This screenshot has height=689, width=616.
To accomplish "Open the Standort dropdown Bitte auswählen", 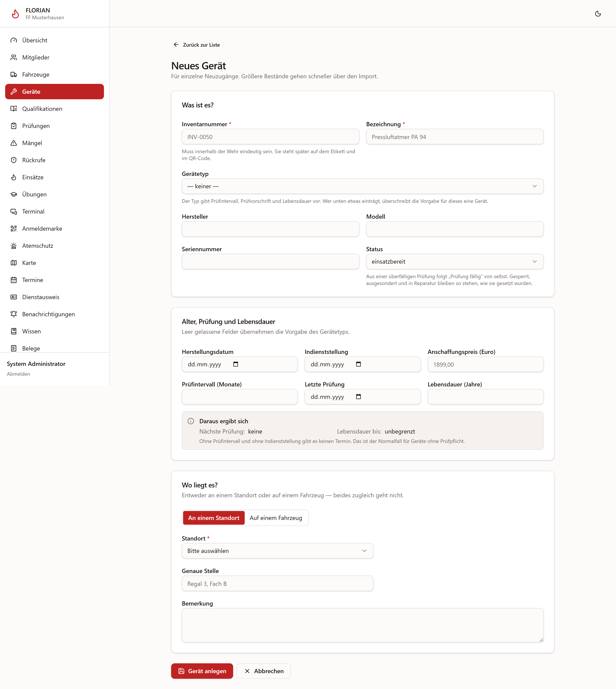I will (277, 551).
